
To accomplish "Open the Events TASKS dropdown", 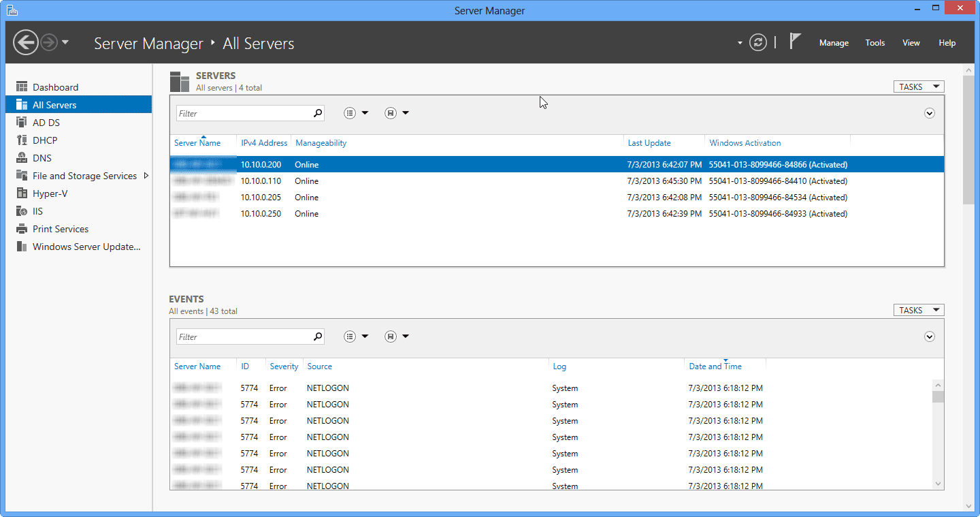I will pos(919,310).
